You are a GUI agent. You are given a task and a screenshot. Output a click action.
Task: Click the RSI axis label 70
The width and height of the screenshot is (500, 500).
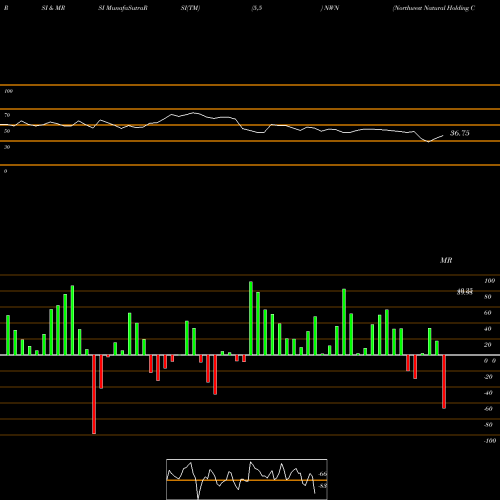tap(7, 115)
